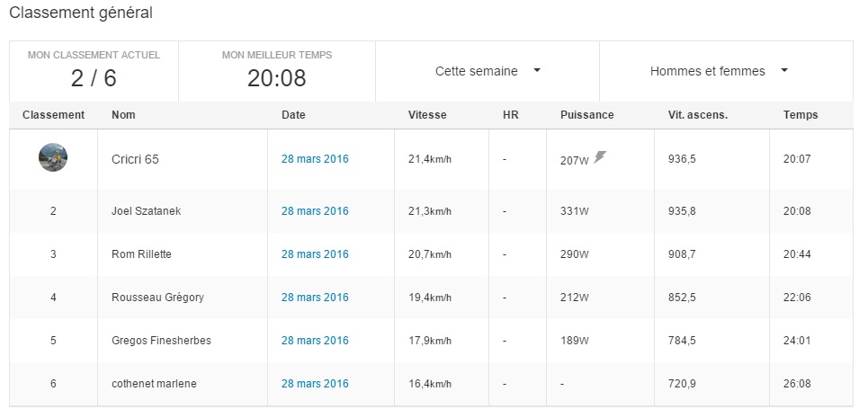This screenshot has width=868, height=418.
Task: Select athlete name Joel Szatanek
Action: (148, 211)
